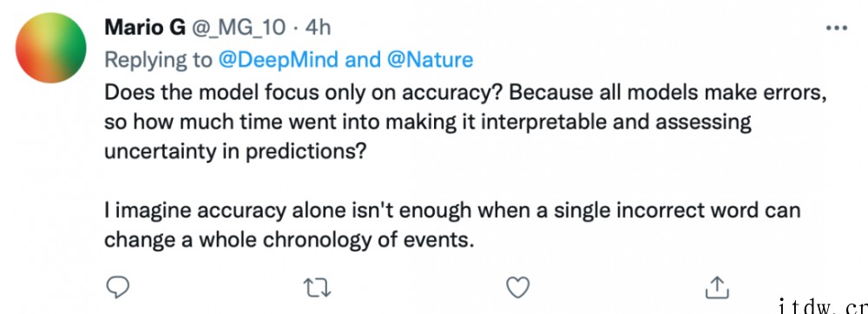Open the three-dot more options menu
868x314 pixels.
point(837,28)
